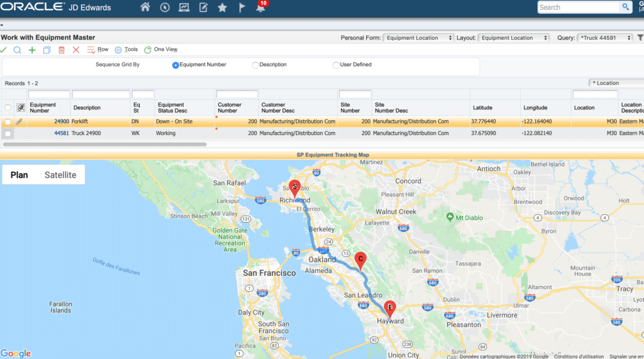
Task: Open the Layout Equipment Location dropdown
Action: click(x=513, y=38)
